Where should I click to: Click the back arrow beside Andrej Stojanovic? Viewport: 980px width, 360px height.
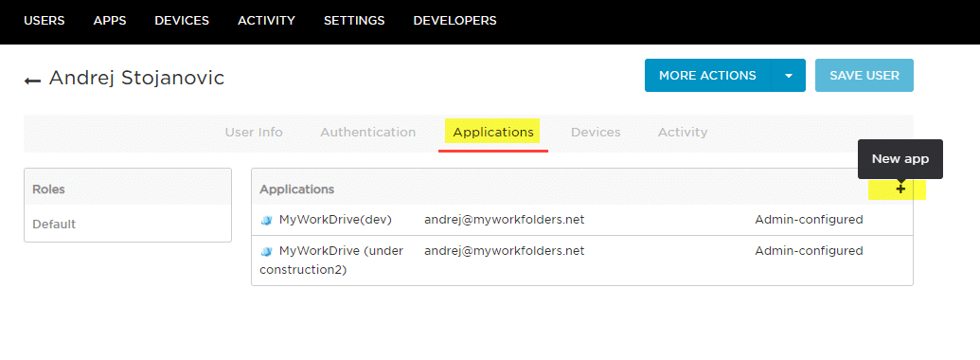tap(32, 81)
